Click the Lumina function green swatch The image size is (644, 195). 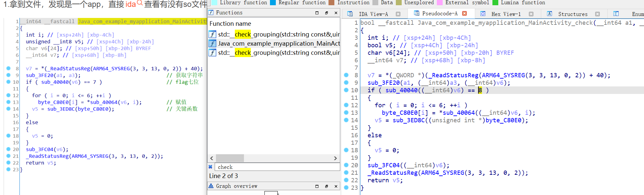495,3
